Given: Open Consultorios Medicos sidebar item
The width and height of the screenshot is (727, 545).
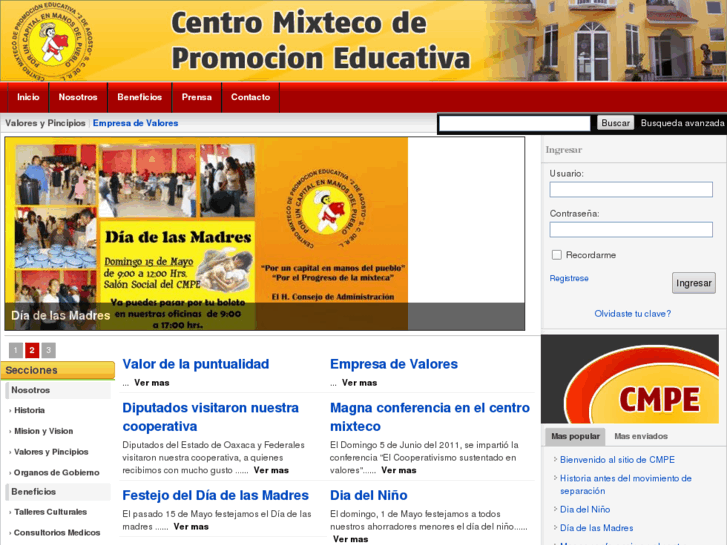Looking at the screenshot, I should pyautogui.click(x=57, y=532).
